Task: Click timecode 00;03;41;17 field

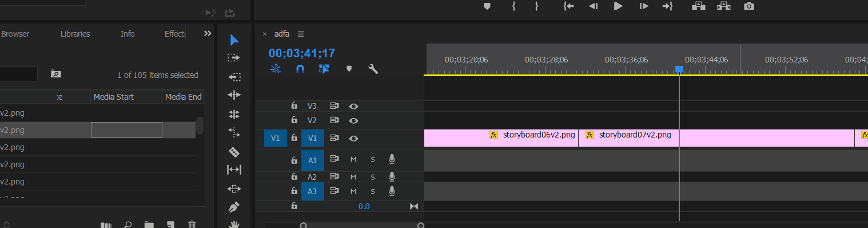Action: pos(302,53)
